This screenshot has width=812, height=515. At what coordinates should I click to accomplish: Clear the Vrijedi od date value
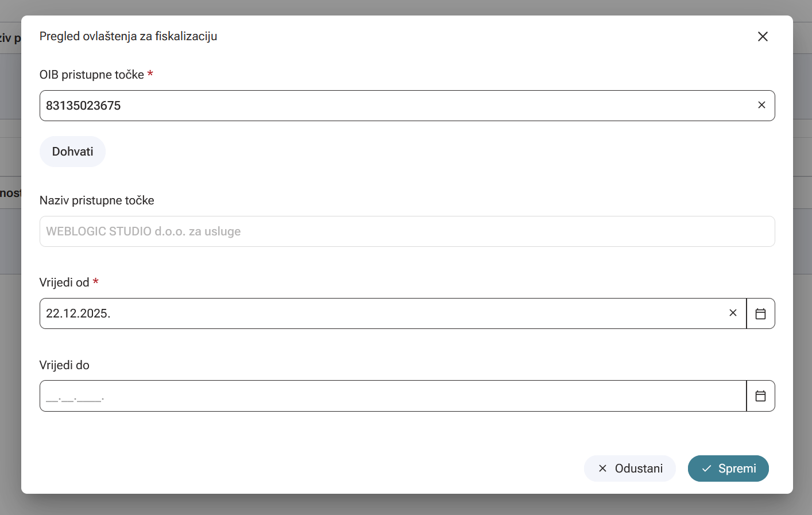click(733, 313)
